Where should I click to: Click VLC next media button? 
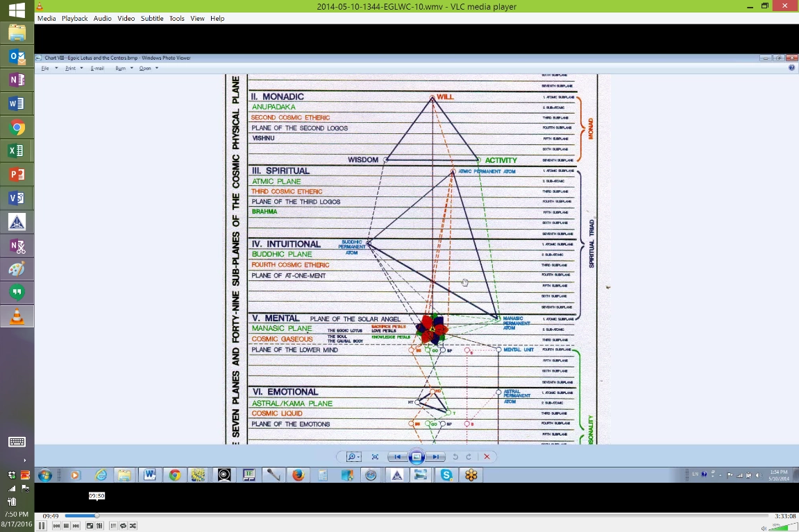(76, 525)
